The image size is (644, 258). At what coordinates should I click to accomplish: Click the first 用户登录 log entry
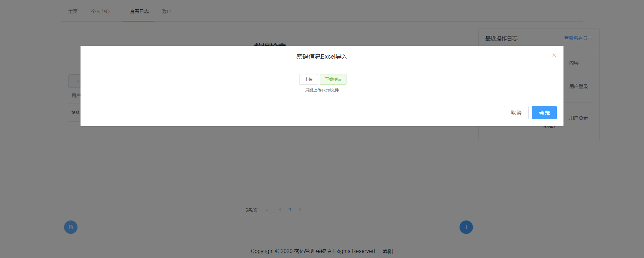coord(578,86)
